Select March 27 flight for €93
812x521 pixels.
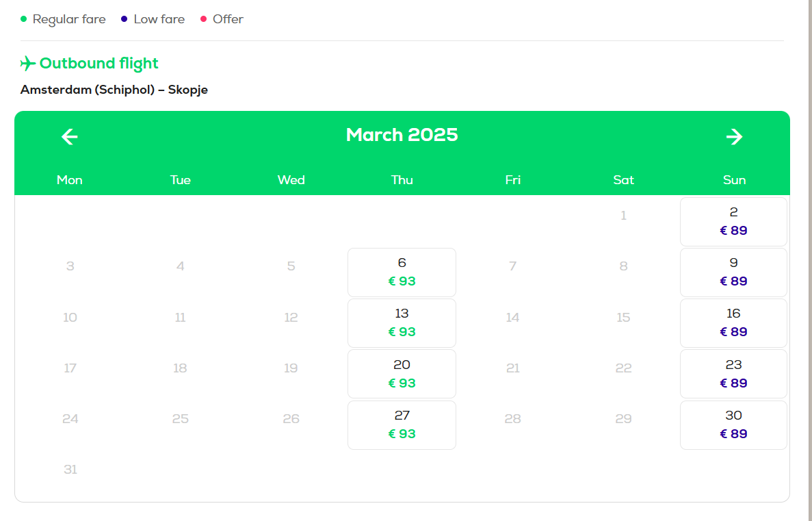point(402,424)
